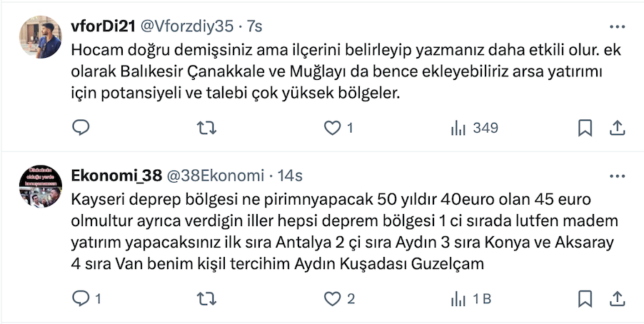644x324 pixels.
Task: Retweet Ekonomi_38's post
Action: point(206,298)
